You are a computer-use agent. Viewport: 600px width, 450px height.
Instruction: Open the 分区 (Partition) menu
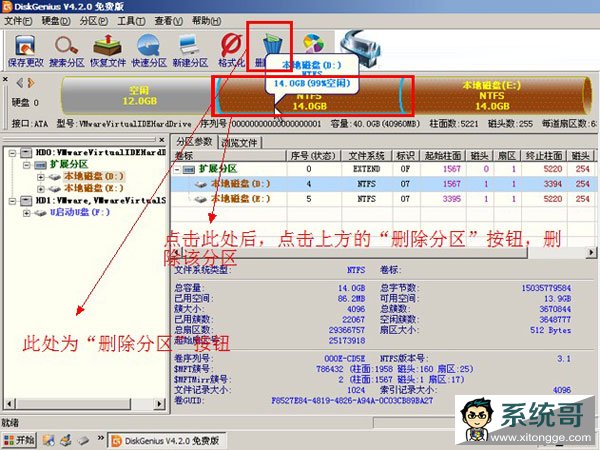94,21
